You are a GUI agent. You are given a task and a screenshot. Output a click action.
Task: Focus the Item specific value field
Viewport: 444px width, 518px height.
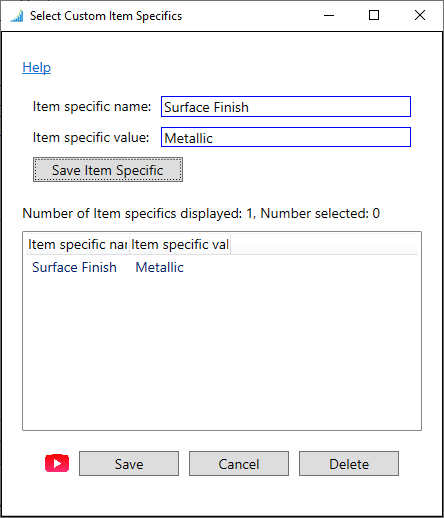(x=286, y=137)
